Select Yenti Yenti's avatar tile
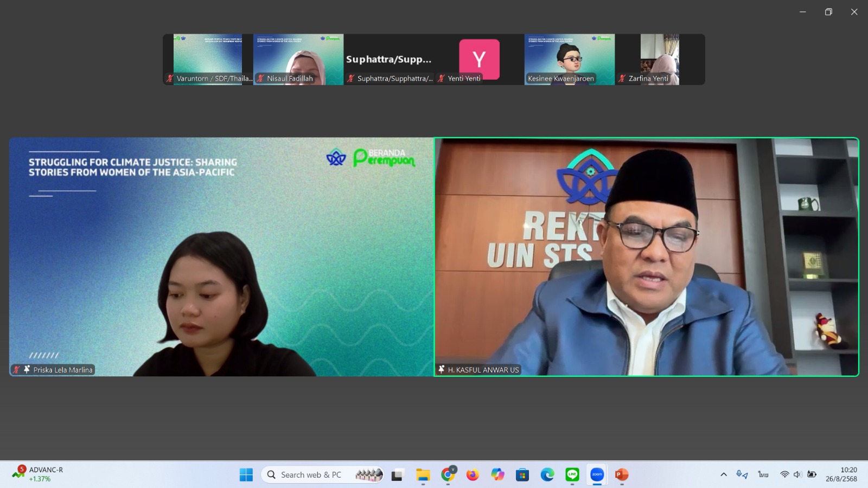 (x=479, y=60)
